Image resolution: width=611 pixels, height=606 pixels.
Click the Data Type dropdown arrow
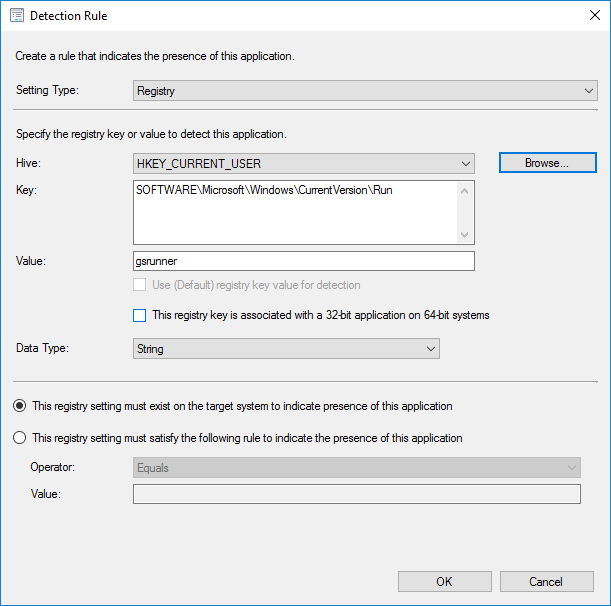point(431,349)
